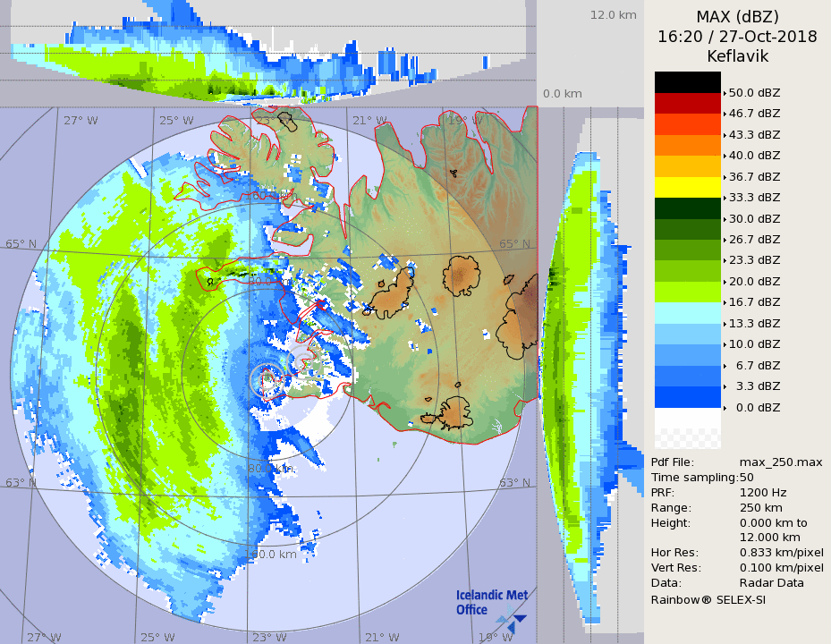Click the triangle marker beside 50.0 dBZ
The image size is (831, 644).
pyautogui.click(x=725, y=92)
